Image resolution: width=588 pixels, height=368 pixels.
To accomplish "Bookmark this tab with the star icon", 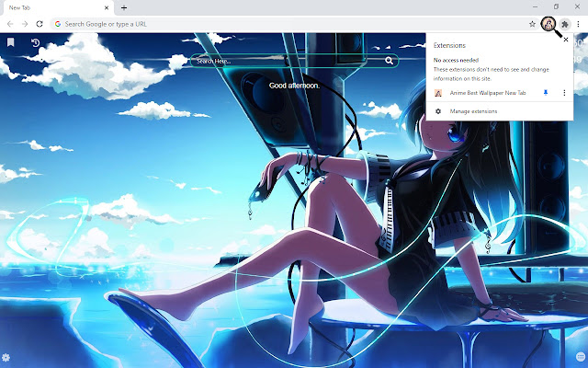I will click(x=532, y=24).
